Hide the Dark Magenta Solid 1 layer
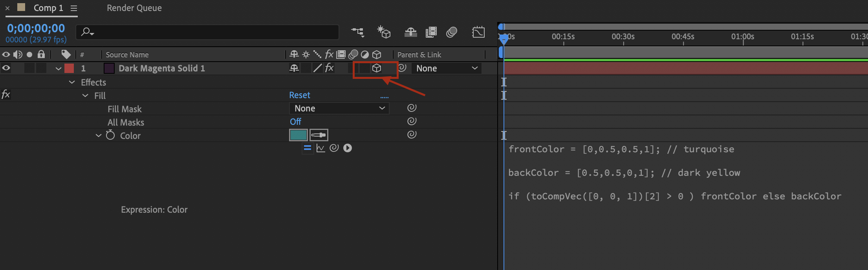The height and width of the screenshot is (270, 868). pos(6,68)
